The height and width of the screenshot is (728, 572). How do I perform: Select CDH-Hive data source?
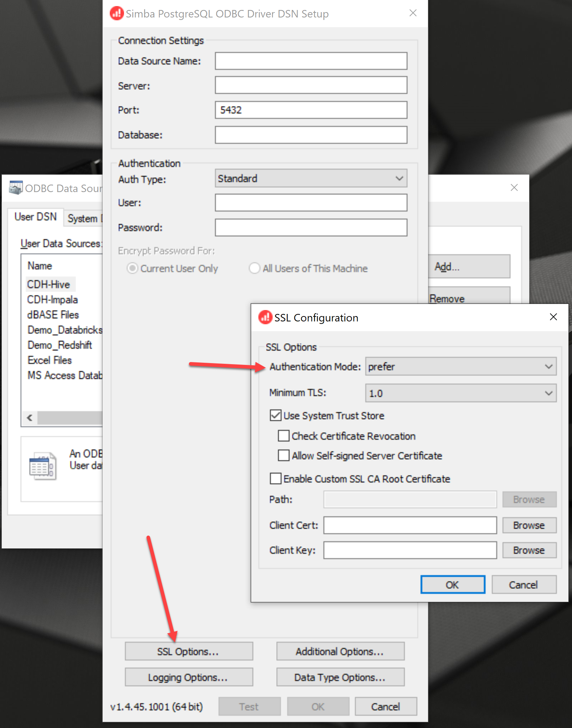pyautogui.click(x=49, y=284)
